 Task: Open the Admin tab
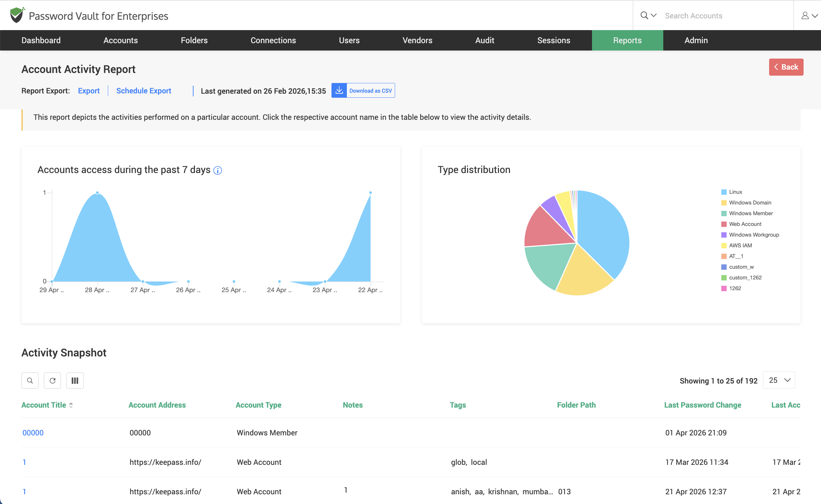696,40
